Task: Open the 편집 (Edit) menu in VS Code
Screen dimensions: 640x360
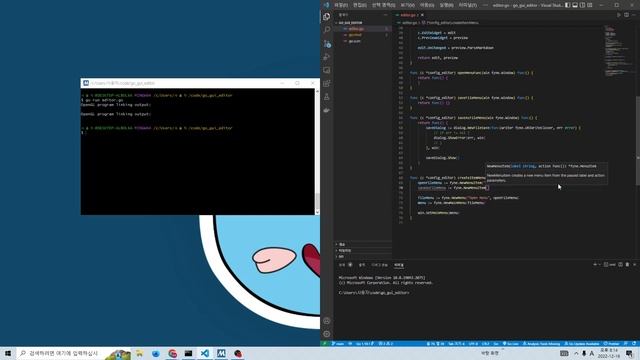Action: pos(360,5)
